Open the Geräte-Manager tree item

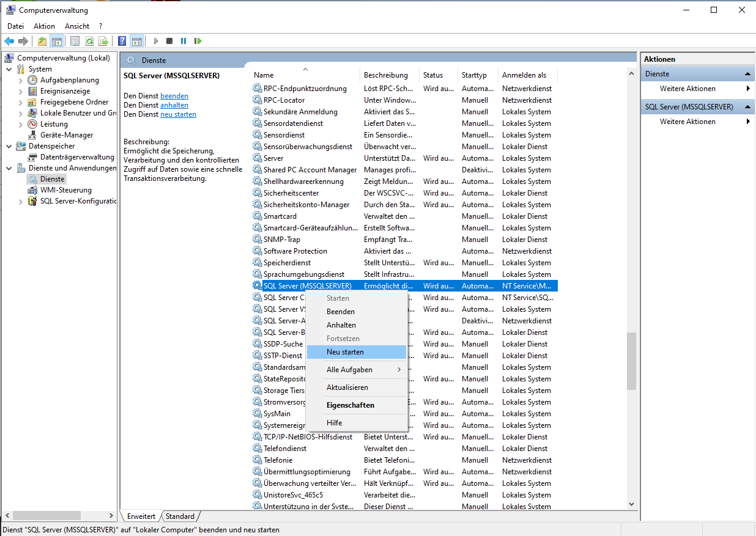(67, 135)
